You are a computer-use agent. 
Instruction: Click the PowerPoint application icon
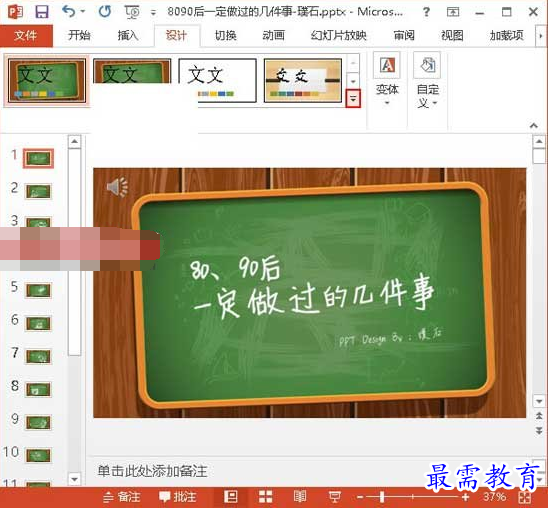coord(15,12)
